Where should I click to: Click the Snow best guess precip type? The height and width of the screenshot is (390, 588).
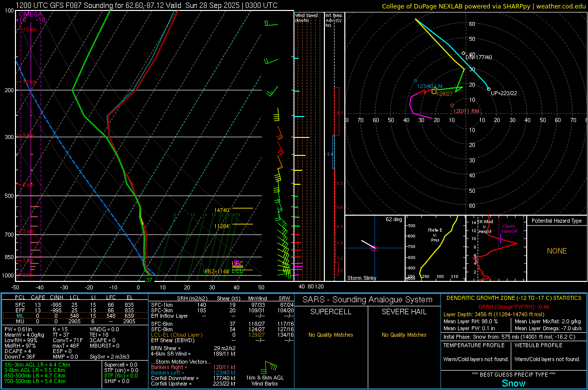pyautogui.click(x=513, y=383)
